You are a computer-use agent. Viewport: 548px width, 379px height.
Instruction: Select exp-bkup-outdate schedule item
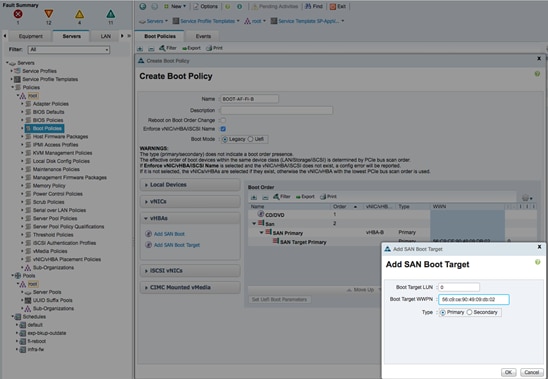(x=46, y=333)
